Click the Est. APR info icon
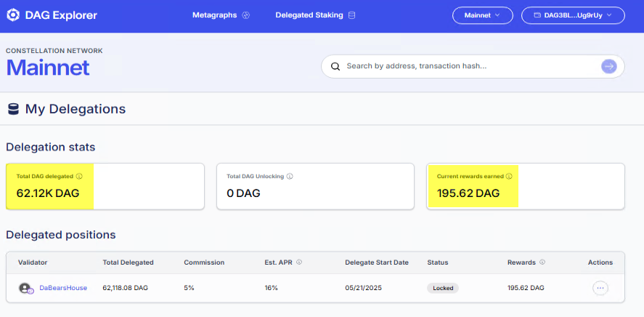Screen dimensions: 644x317 point(299,262)
